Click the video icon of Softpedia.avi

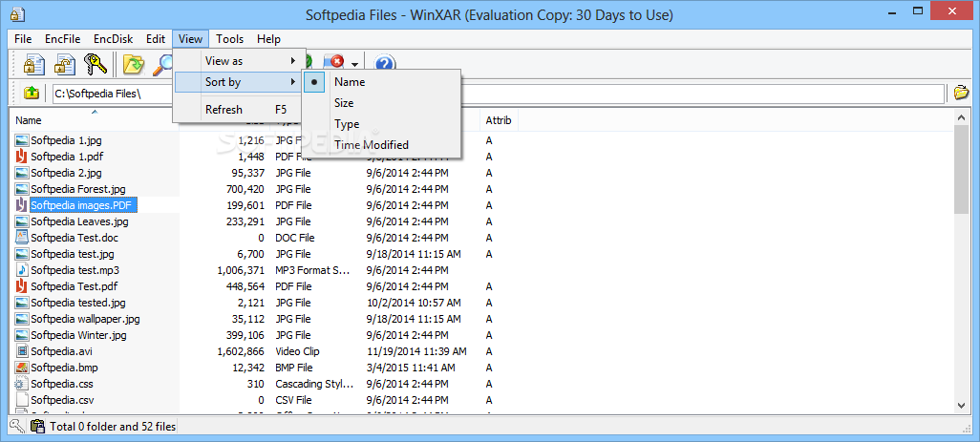pos(22,351)
